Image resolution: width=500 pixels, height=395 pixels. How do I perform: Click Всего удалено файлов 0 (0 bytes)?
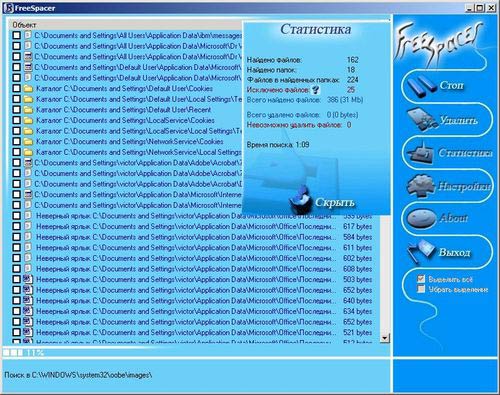302,115
